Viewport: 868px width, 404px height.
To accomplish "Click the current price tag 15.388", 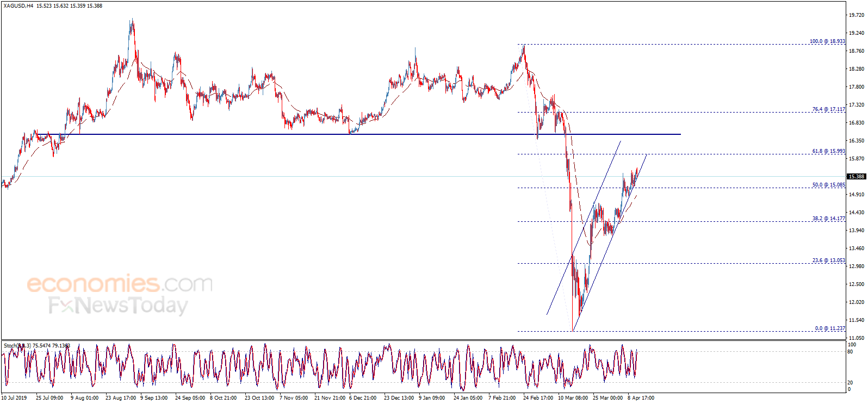I will point(857,177).
